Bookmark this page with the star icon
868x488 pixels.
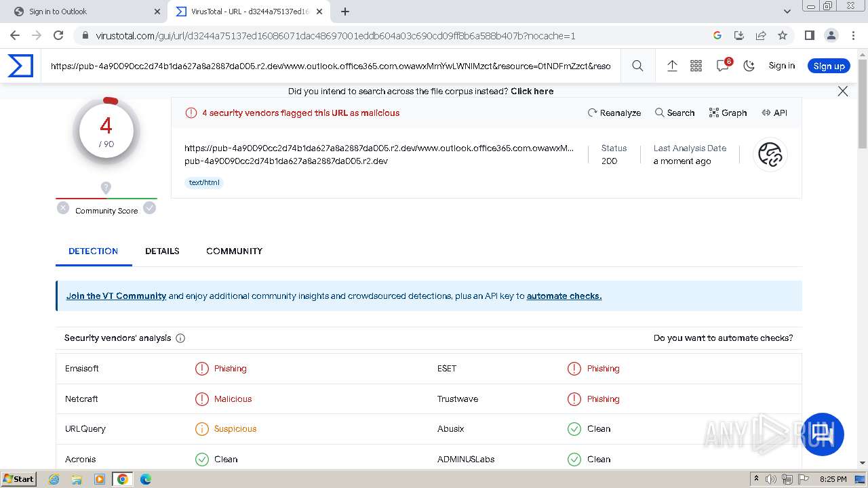tap(783, 35)
